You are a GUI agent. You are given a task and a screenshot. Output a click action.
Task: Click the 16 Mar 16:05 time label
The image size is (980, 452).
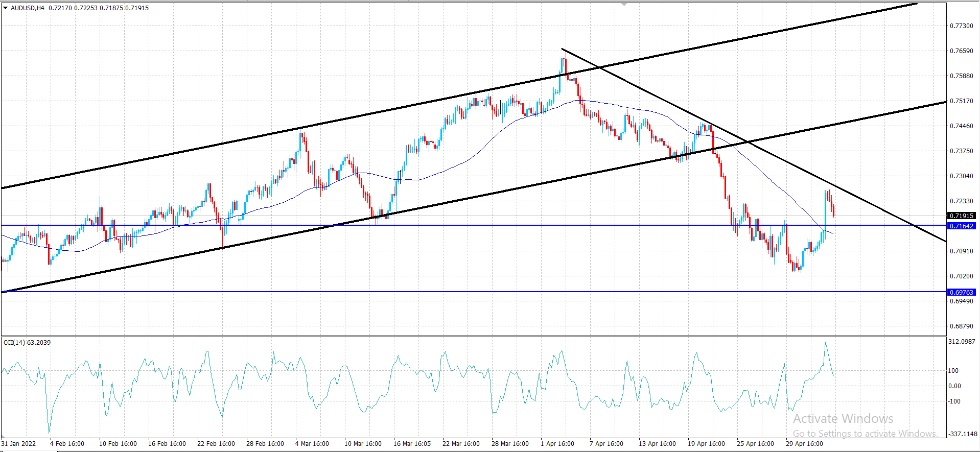412,443
